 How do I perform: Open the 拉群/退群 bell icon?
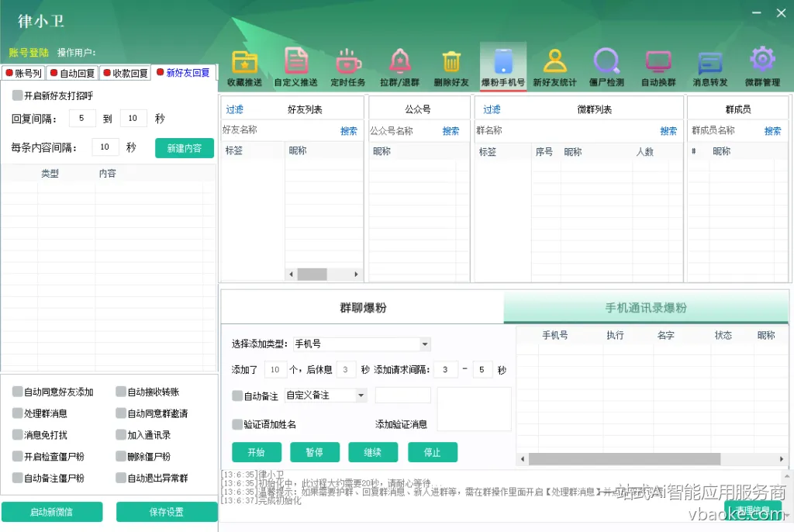pos(400,61)
